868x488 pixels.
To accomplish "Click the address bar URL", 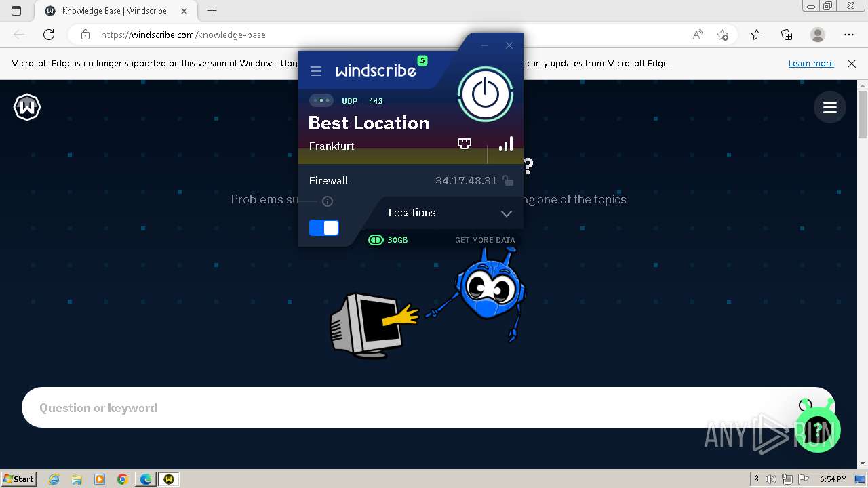I will pyautogui.click(x=183, y=35).
